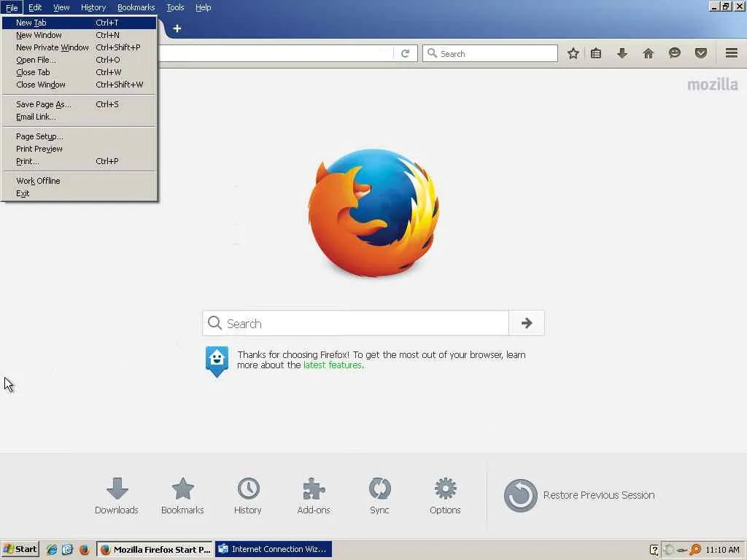Select New Tab from File menu
Image resolution: width=747 pixels, height=560 pixels.
[79, 23]
